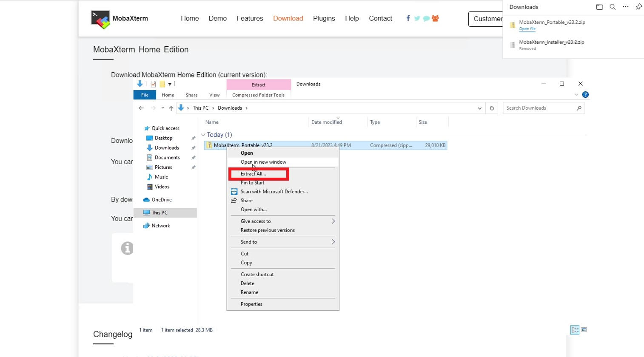Screen dimensions: 644x357
Task: Click inside the Search Downloads field
Action: [x=544, y=108]
